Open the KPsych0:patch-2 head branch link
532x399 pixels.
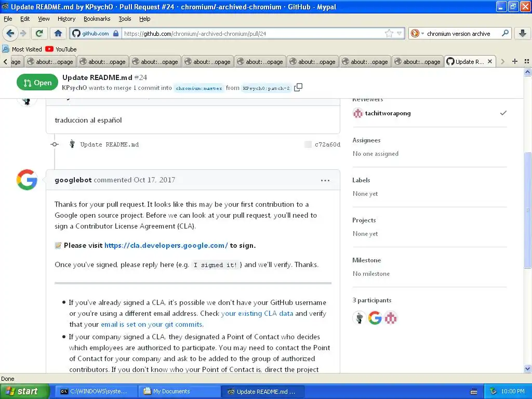click(267, 88)
